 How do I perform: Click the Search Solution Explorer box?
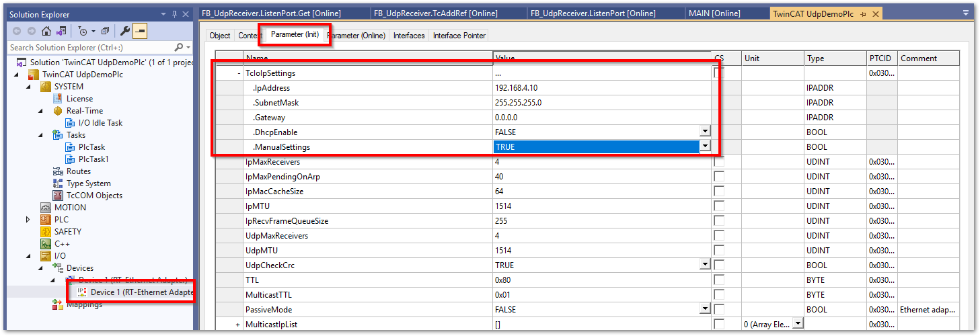click(91, 48)
